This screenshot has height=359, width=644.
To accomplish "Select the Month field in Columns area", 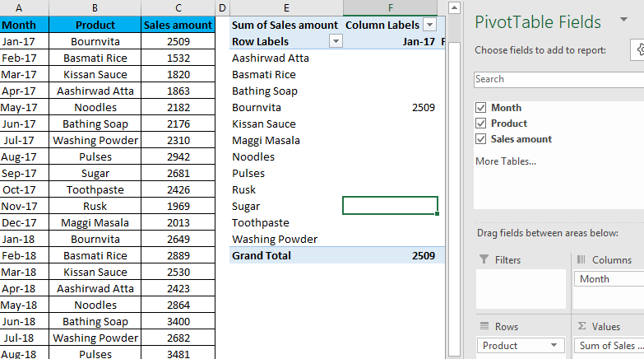I will coord(609,279).
